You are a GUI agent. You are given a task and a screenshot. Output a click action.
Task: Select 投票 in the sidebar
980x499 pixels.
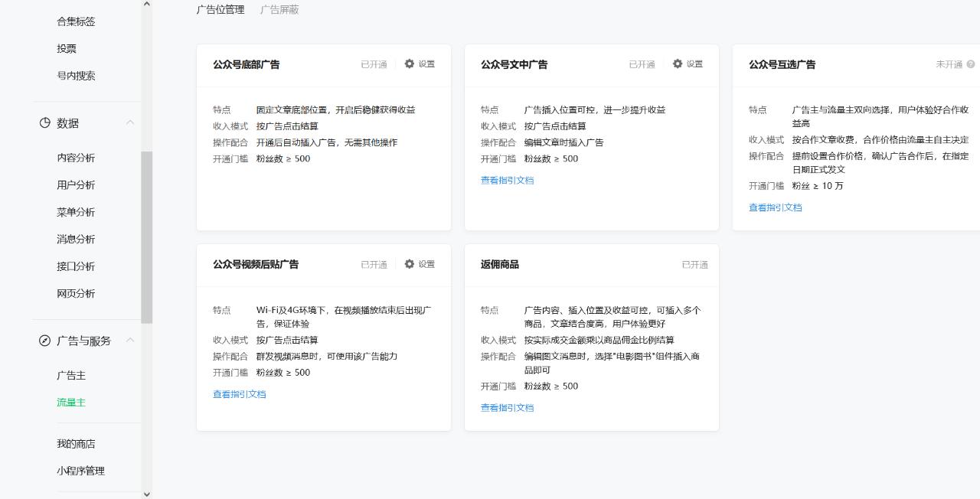67,48
